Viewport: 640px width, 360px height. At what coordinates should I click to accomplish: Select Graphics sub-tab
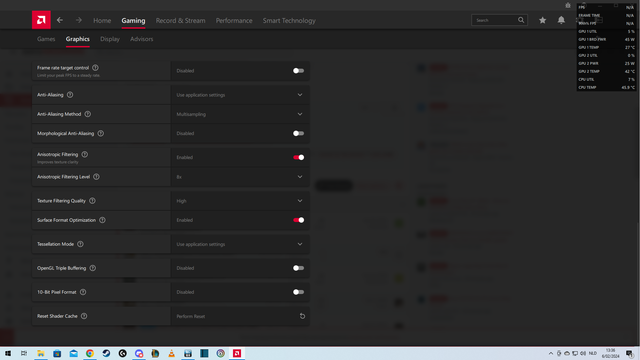(x=78, y=39)
